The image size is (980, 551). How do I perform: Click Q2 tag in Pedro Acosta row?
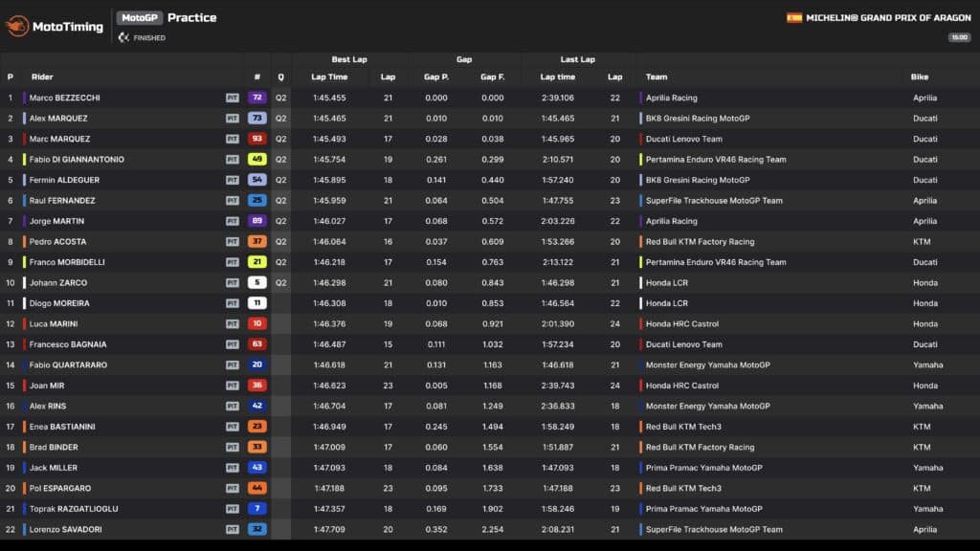[280, 242]
